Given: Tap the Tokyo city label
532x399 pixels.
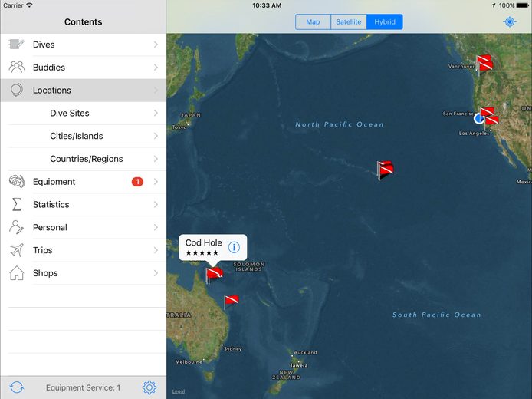Looking at the screenshot, I should click(x=179, y=127).
